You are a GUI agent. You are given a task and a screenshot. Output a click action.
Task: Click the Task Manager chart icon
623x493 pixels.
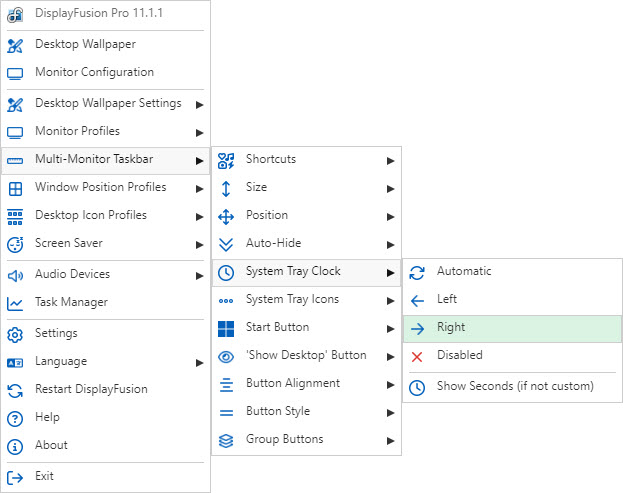15,302
